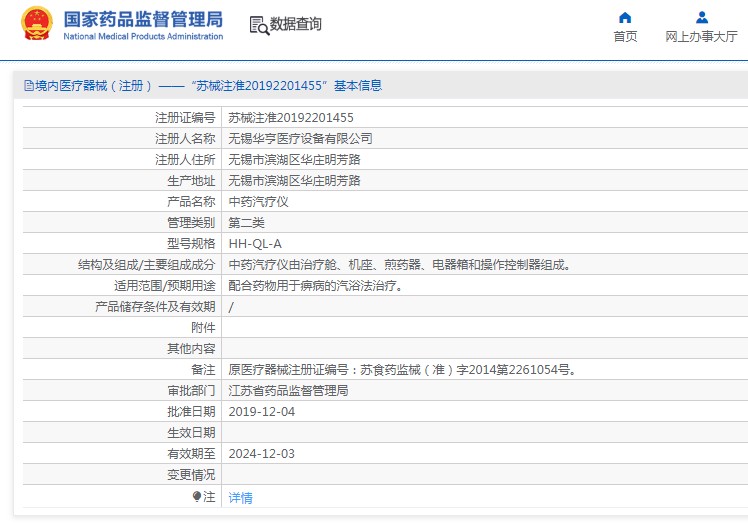
Task: Select the 生产地址 address value
Action: (x=294, y=180)
